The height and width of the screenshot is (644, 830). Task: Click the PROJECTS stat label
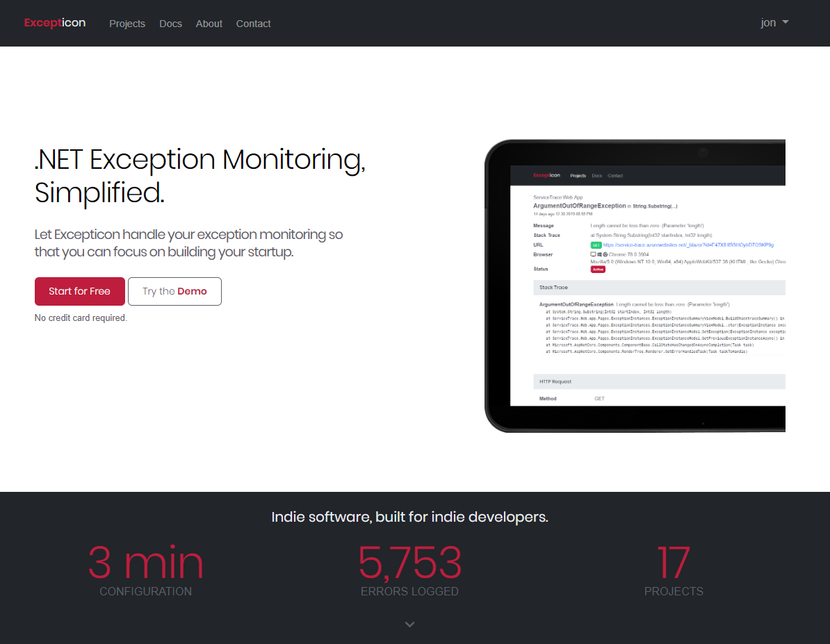(674, 591)
